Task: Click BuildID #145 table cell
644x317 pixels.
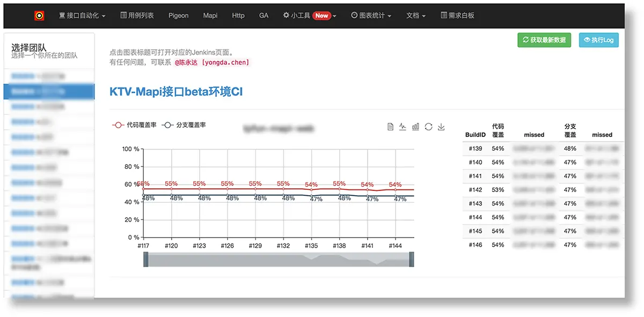Action: (x=475, y=231)
